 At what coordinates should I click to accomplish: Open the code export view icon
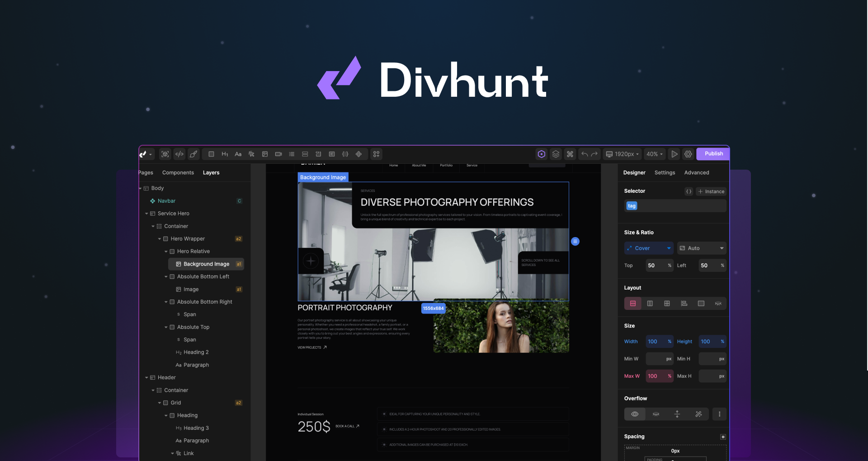click(x=179, y=154)
